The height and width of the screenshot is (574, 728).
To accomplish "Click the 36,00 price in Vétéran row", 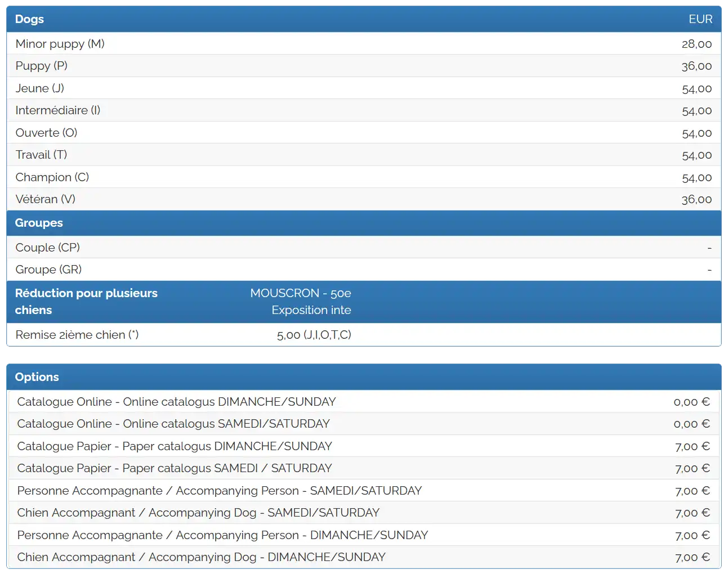I will tap(696, 199).
